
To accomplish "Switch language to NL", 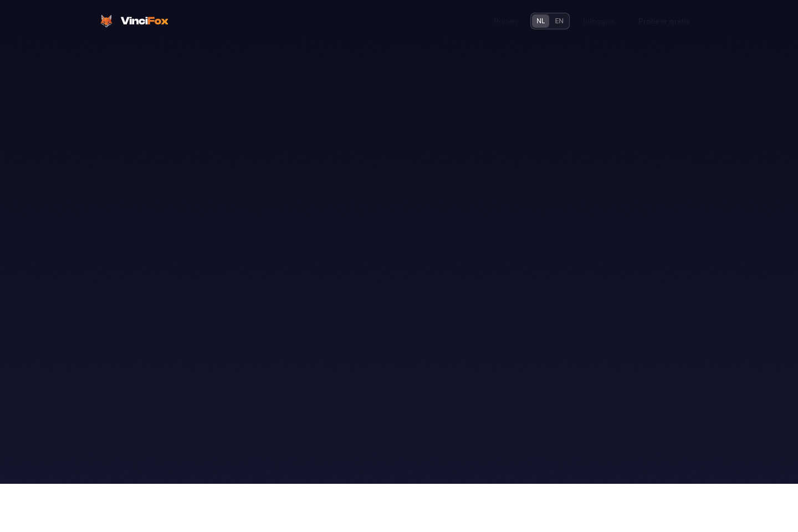I will 540,21.
